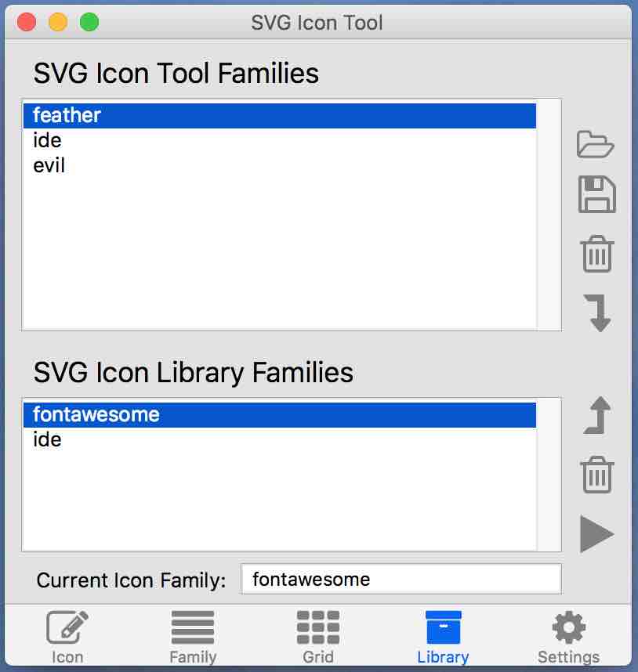Screen dimensions: 638x672
Task: Select the Library tab
Action: [x=443, y=636]
